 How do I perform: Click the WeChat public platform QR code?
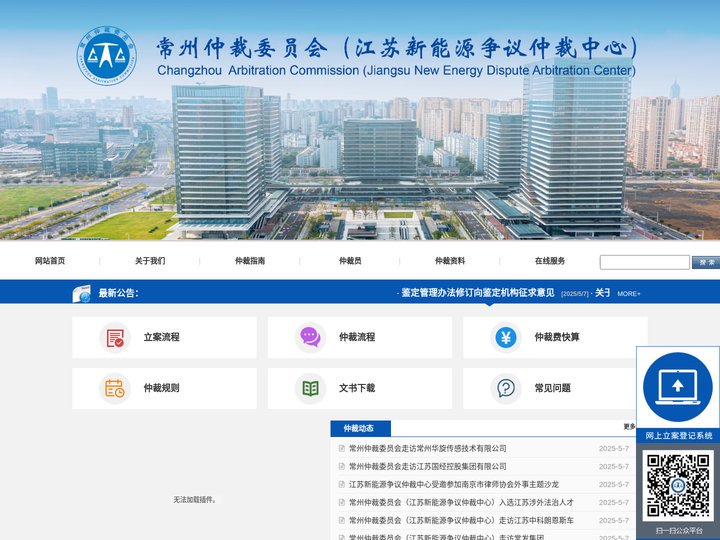[678, 486]
